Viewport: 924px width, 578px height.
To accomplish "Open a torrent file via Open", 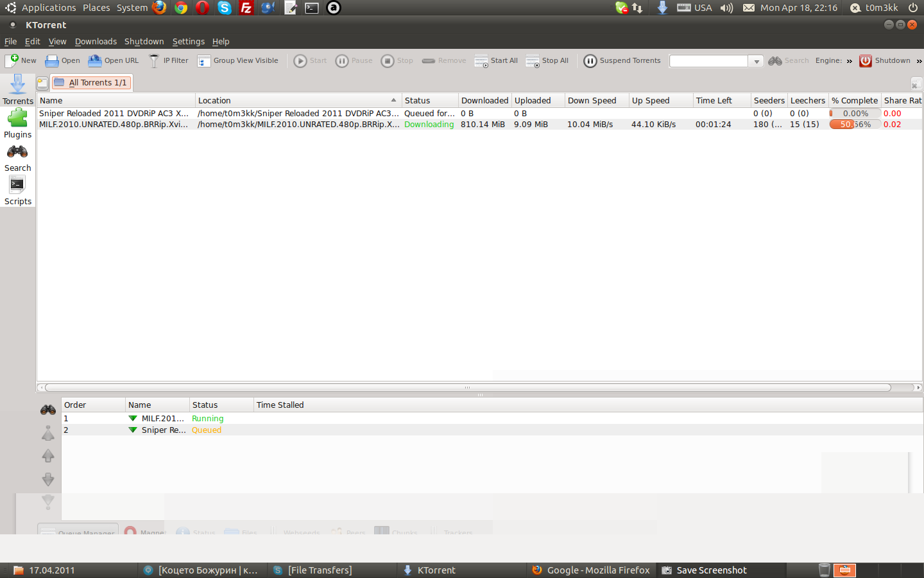I will [x=62, y=61].
